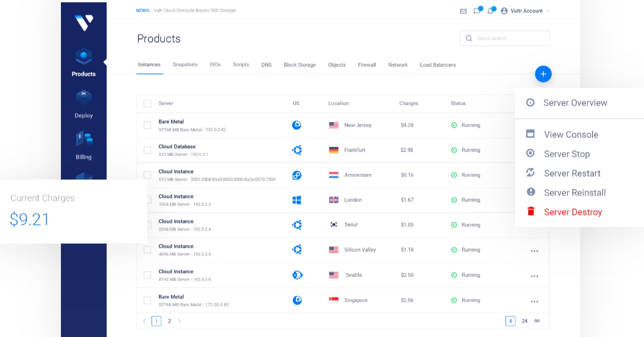This screenshot has width=644, height=337.
Task: Open the news about SSD Storage
Action: pos(194,11)
